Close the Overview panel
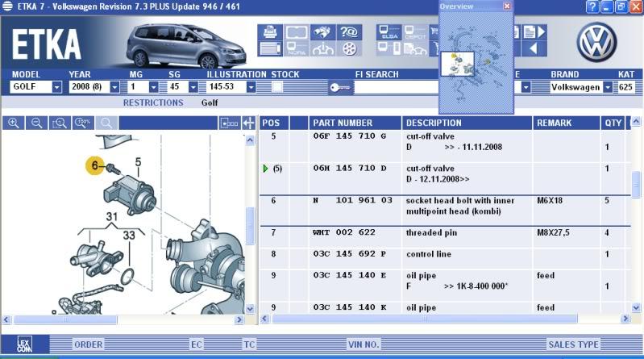This screenshot has width=644, height=359. pyautogui.click(x=507, y=6)
